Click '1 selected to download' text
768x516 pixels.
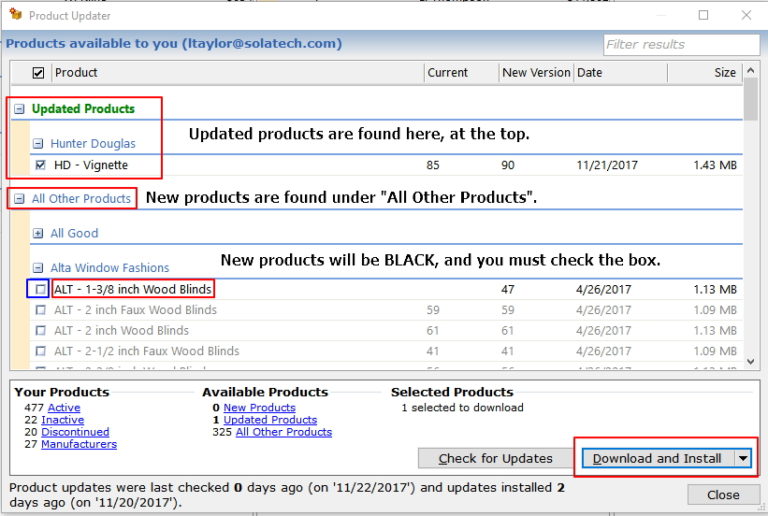(x=462, y=407)
